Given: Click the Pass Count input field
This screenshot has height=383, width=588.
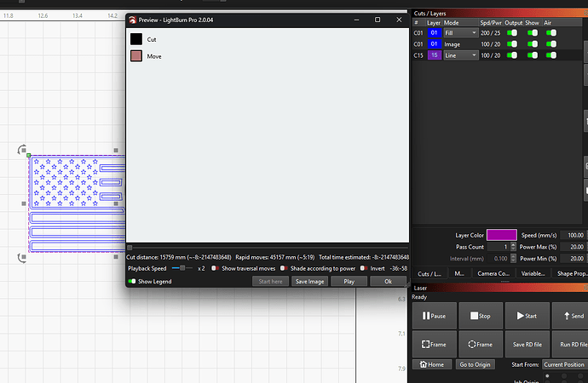Looking at the screenshot, I should (499, 247).
